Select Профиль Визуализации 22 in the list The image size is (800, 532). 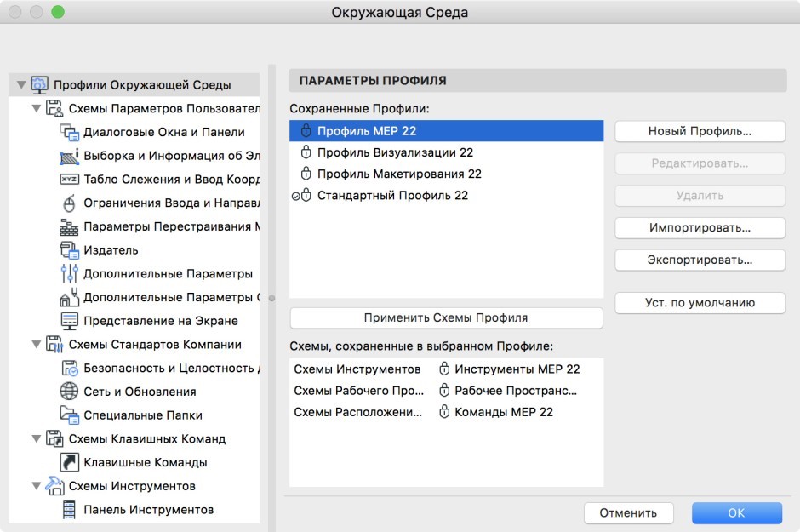pos(395,152)
